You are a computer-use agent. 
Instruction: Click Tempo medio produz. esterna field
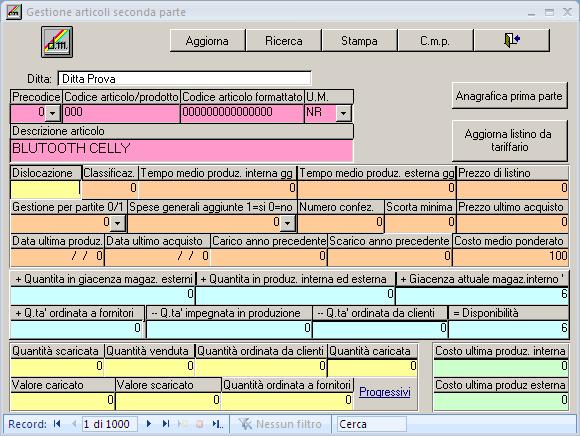tap(377, 189)
